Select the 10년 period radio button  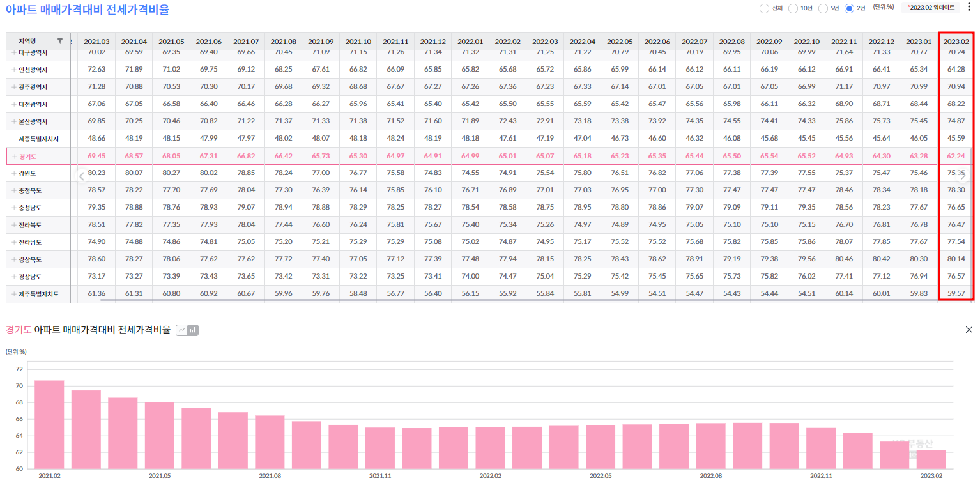[793, 8]
